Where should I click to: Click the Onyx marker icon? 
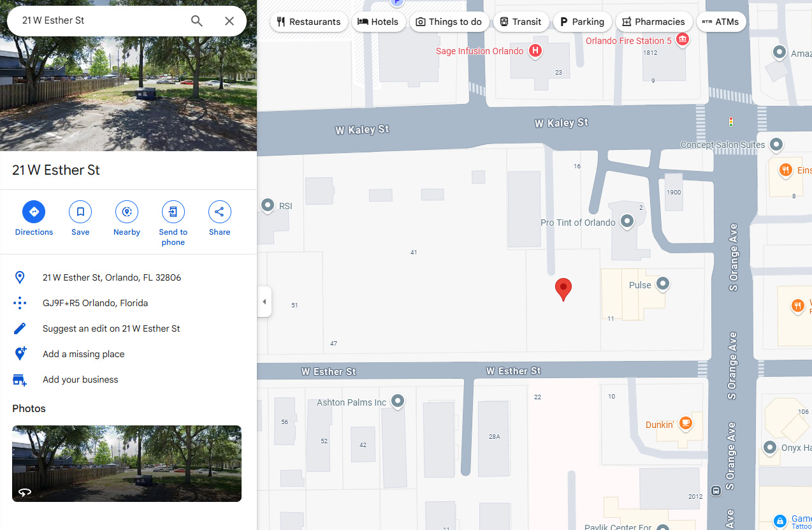pyautogui.click(x=770, y=448)
